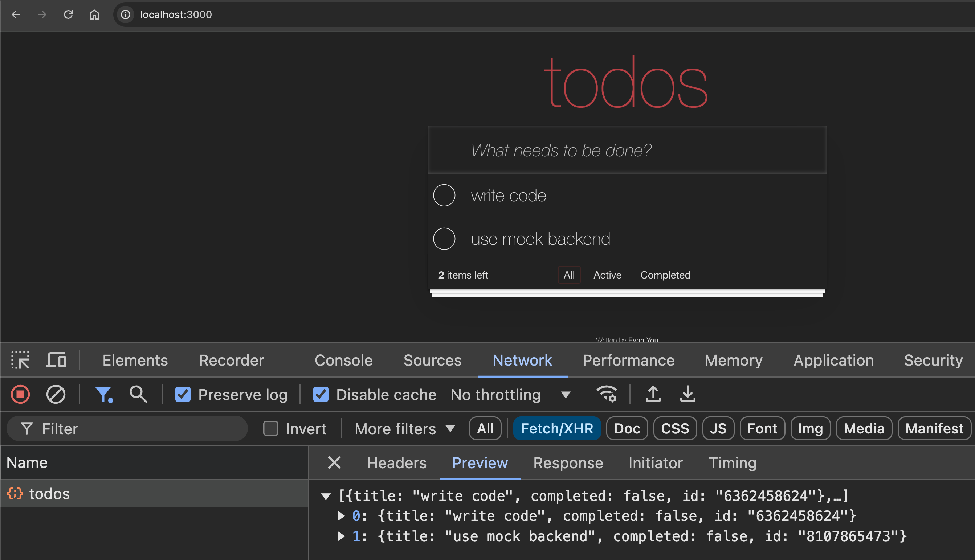Filter requests by JS type
Image resolution: width=975 pixels, height=560 pixels.
click(718, 428)
